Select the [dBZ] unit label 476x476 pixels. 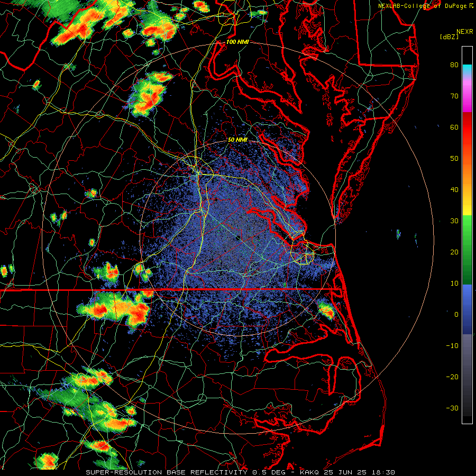click(449, 36)
